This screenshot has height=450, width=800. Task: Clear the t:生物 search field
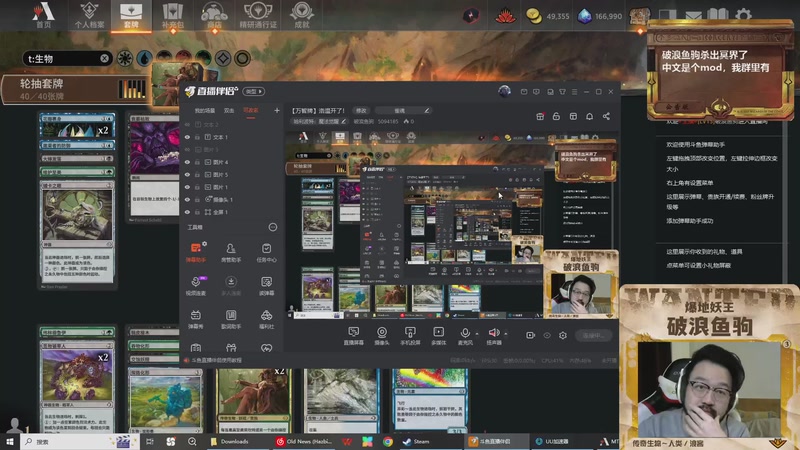(104, 58)
